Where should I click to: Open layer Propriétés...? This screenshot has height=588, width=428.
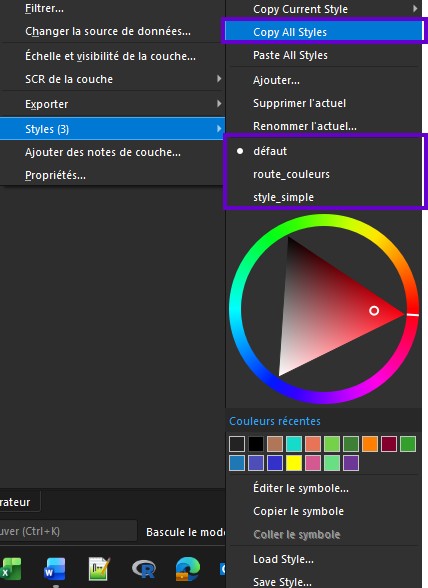113,175
